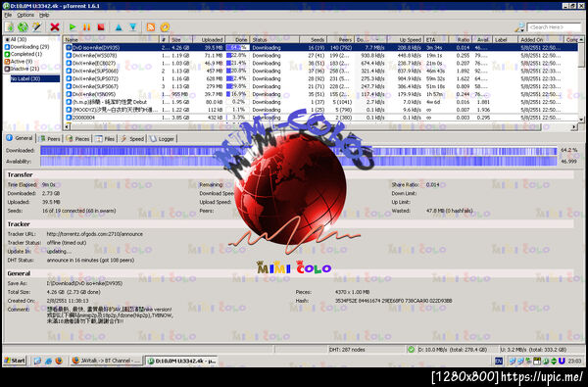Switch to the JAVtalk BT Channel taskbar window
Screen dimensions: 588x387
tap(106, 361)
